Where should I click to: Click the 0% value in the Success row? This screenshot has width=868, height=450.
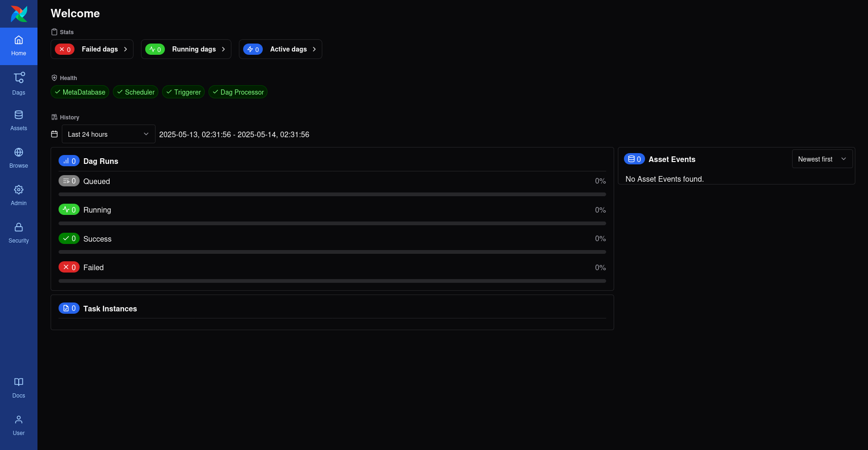(x=601, y=238)
